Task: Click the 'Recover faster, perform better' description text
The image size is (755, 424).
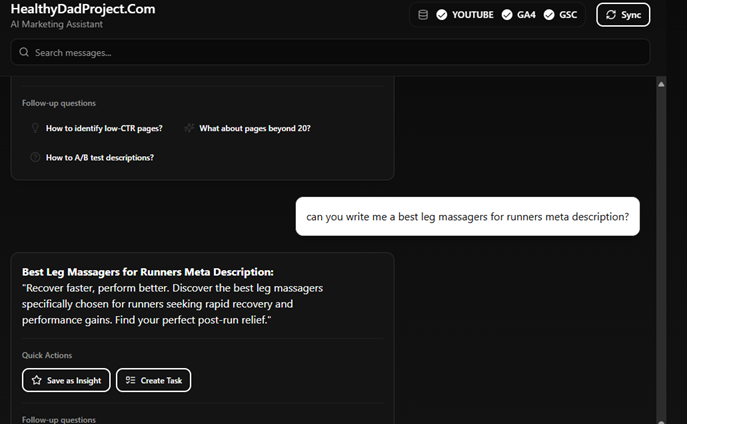Action: (x=172, y=304)
